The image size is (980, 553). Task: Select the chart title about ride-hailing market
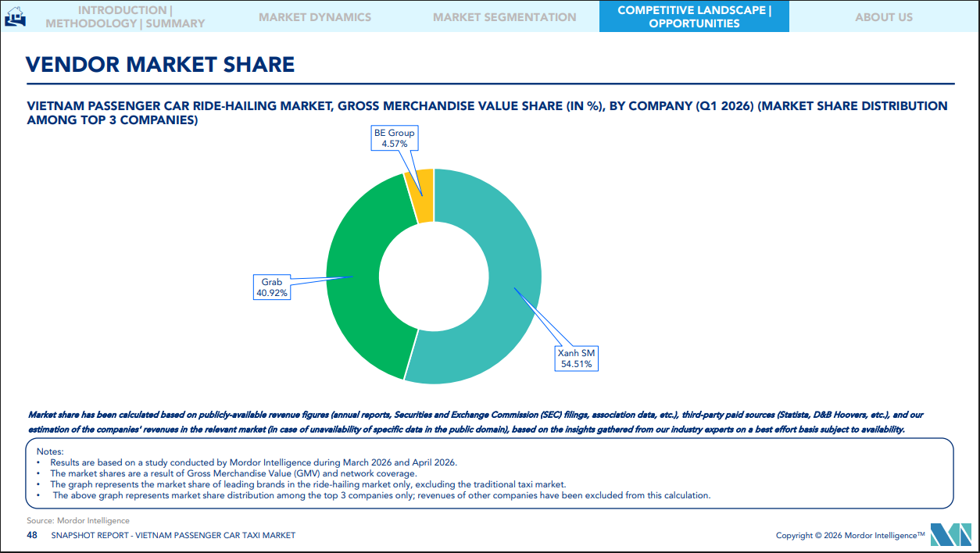(x=486, y=112)
